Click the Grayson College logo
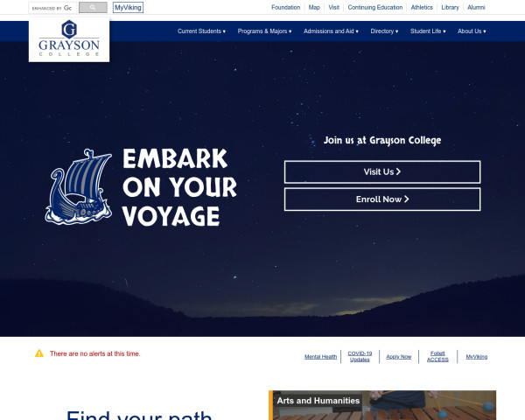The image size is (525, 420). pos(69,38)
